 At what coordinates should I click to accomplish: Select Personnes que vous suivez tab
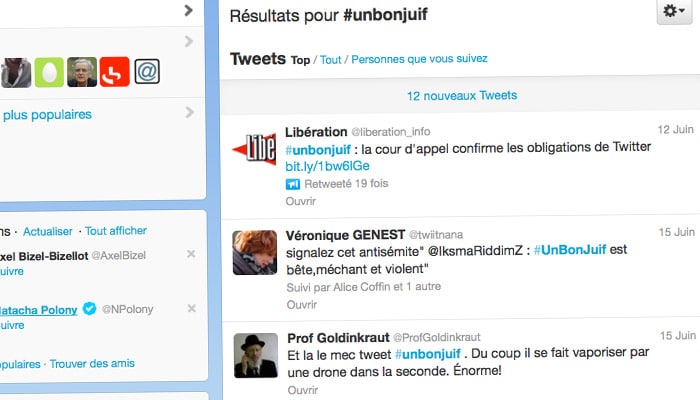tap(419, 59)
